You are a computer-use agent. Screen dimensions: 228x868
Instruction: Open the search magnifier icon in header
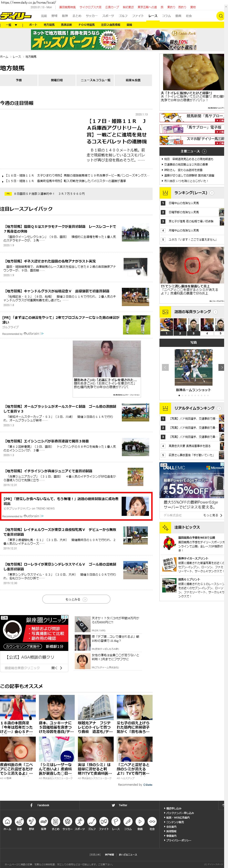[x=221, y=16]
